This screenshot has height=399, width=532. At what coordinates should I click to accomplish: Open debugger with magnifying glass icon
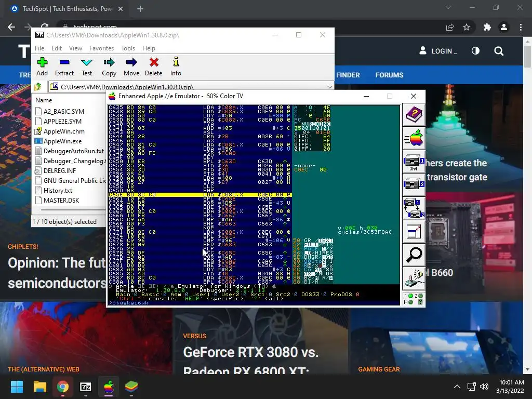point(414,255)
